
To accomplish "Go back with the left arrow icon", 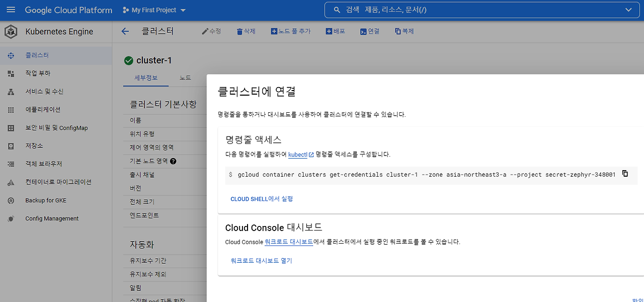I will coord(125,31).
